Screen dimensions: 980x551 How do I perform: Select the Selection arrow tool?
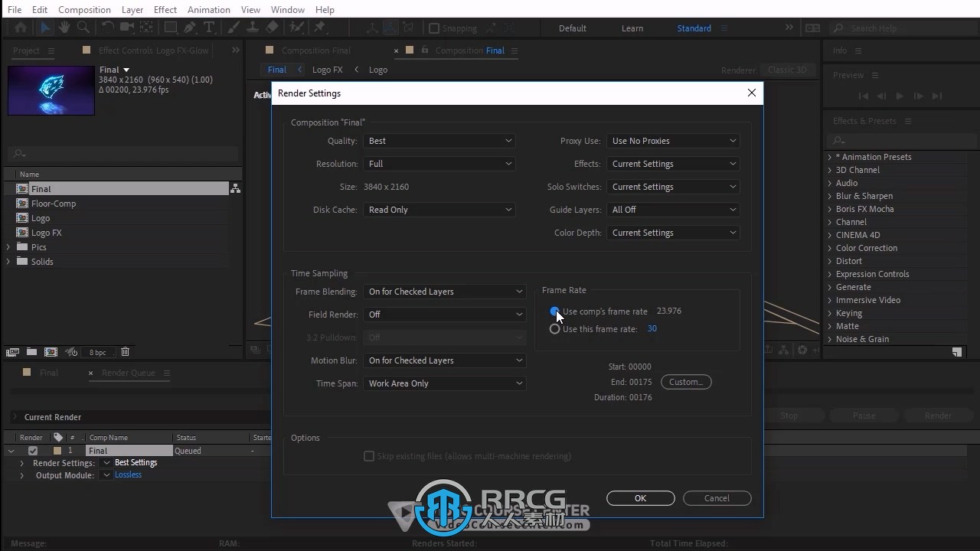(x=45, y=28)
